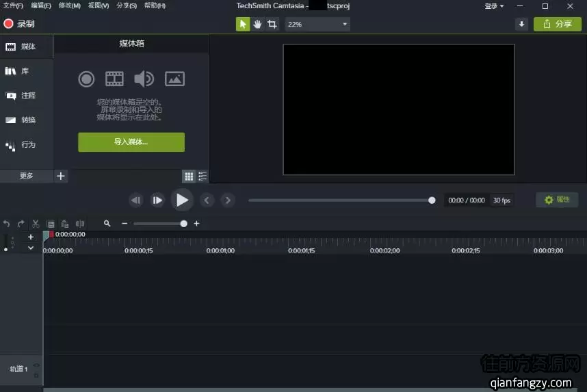587x392 pixels.
Task: Click the plus icon beside 更多
Action: (61, 176)
